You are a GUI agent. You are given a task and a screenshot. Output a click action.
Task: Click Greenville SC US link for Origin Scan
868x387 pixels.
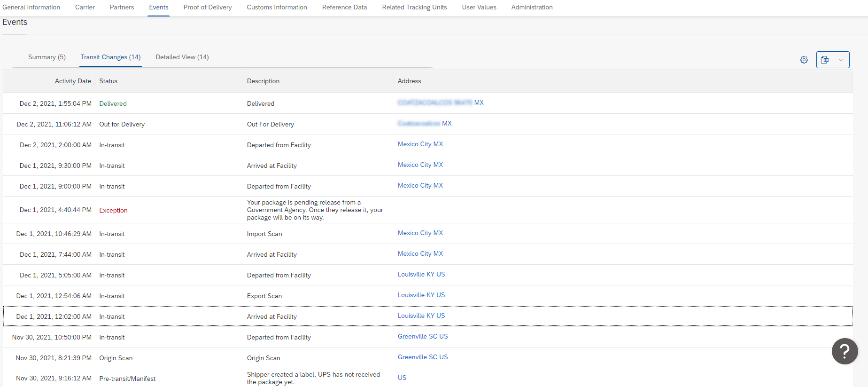pyautogui.click(x=423, y=357)
